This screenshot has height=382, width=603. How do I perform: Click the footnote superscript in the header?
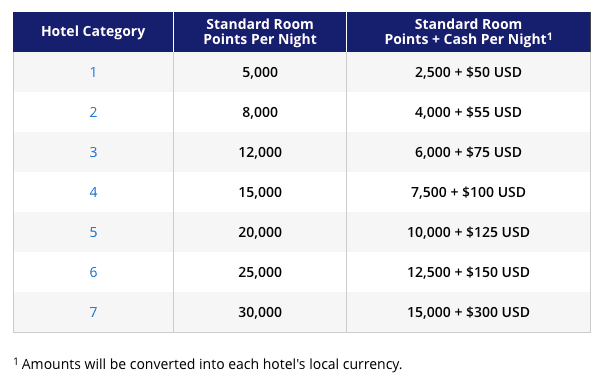coord(550,36)
